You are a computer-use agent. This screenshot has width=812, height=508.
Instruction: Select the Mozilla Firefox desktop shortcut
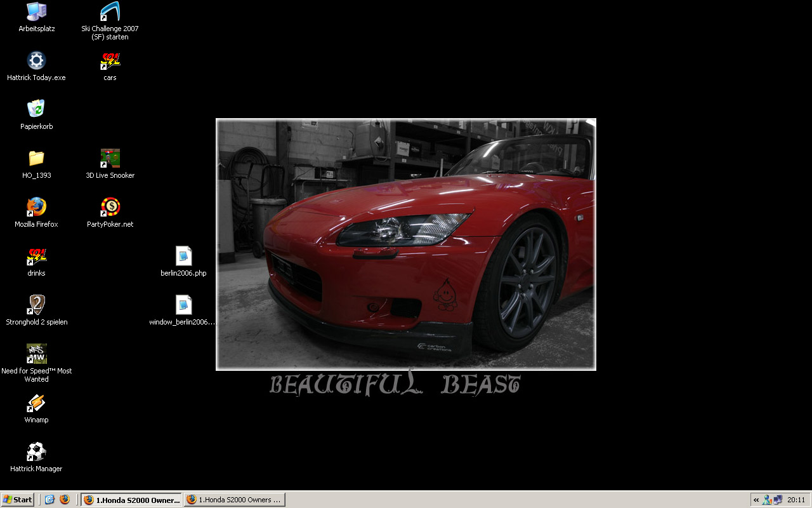tap(36, 207)
